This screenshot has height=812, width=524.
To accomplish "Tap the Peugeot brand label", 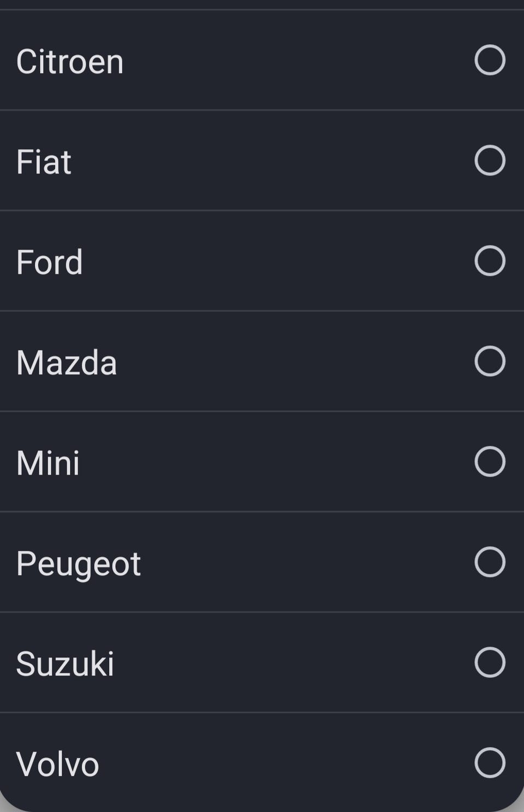I will (x=79, y=563).
